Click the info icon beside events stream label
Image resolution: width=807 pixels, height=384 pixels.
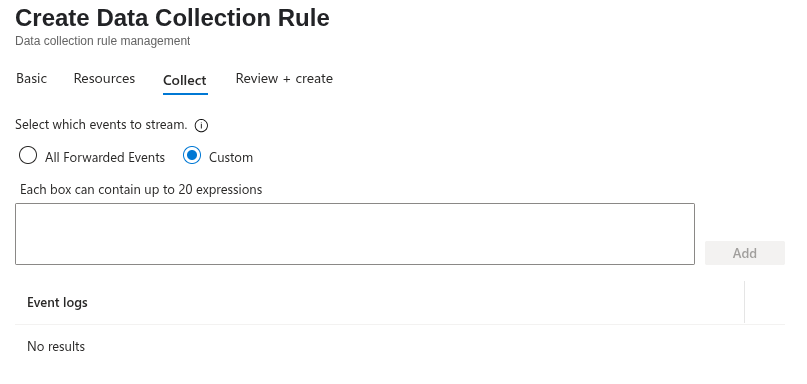pyautogui.click(x=202, y=126)
